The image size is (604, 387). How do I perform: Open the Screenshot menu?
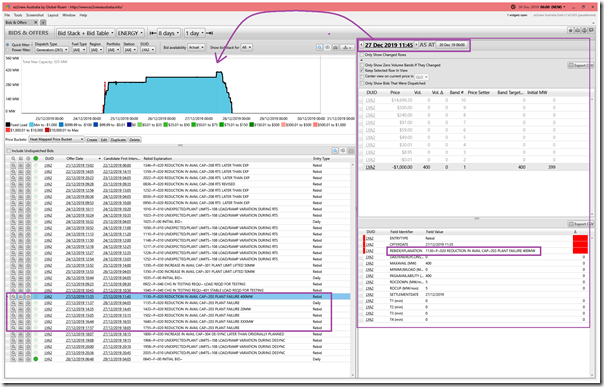pos(35,15)
